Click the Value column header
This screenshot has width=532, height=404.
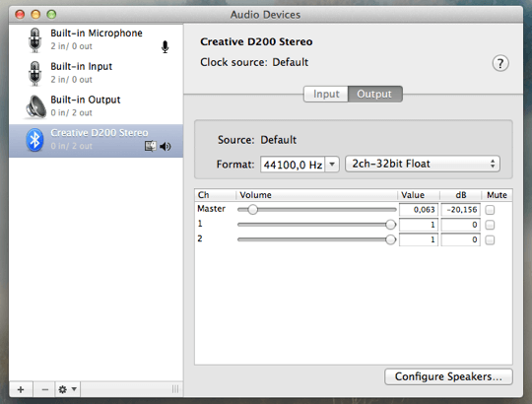pos(419,195)
